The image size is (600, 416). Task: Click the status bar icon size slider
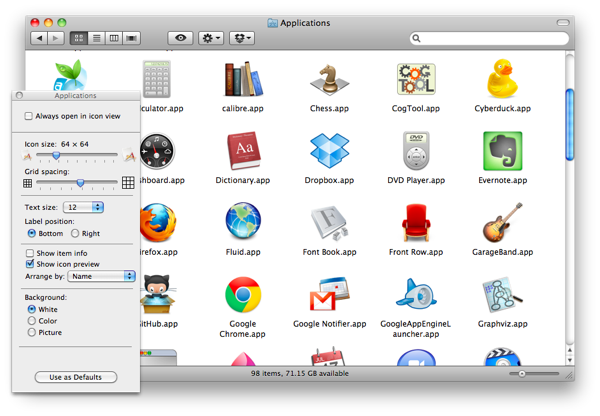534,374
